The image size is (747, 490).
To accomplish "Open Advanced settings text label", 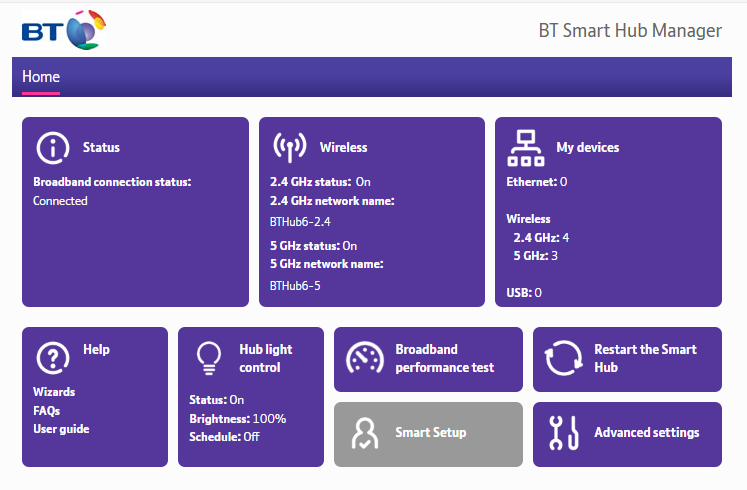I will point(647,432).
